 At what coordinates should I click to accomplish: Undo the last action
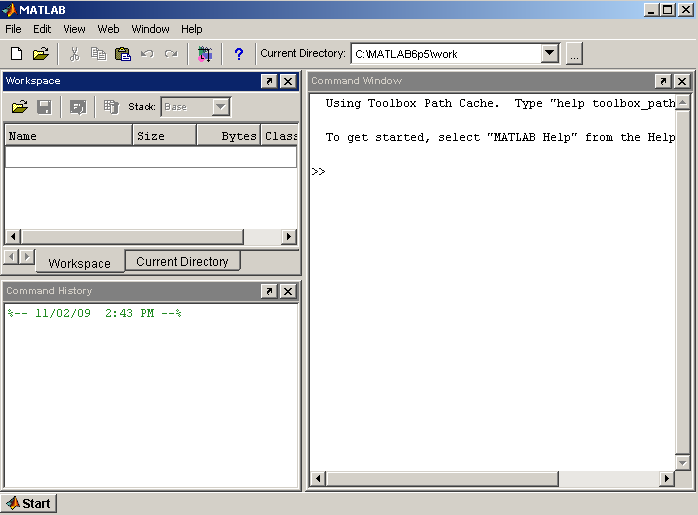[x=147, y=54]
